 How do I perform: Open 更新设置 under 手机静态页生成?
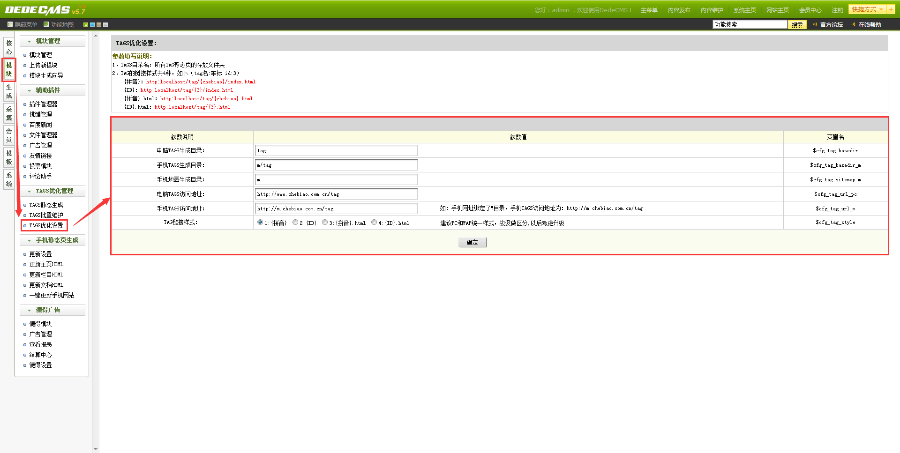[40, 254]
